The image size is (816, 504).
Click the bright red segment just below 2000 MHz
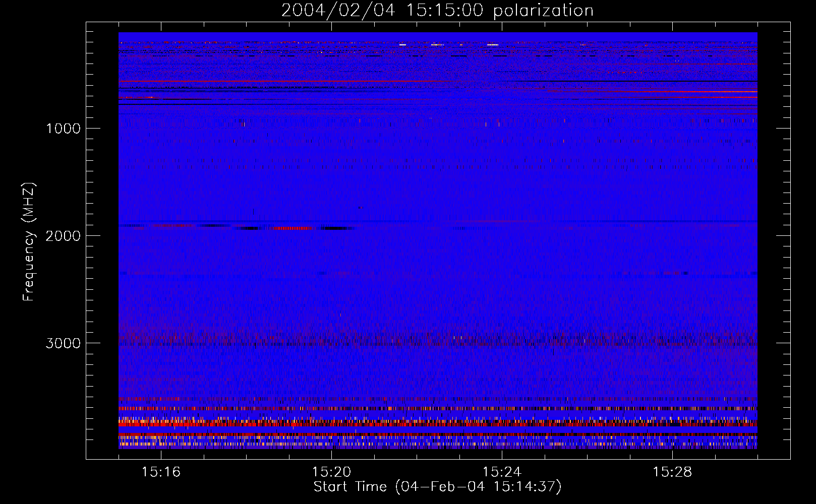point(293,228)
